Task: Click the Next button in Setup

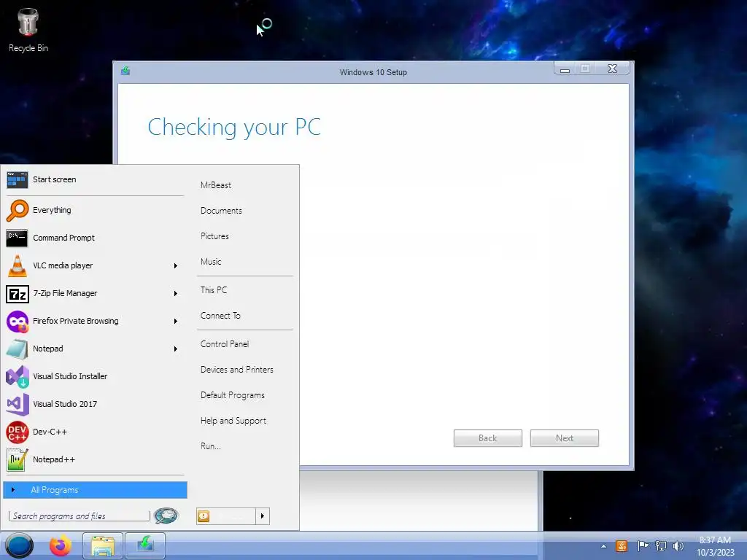Action: [x=564, y=438]
